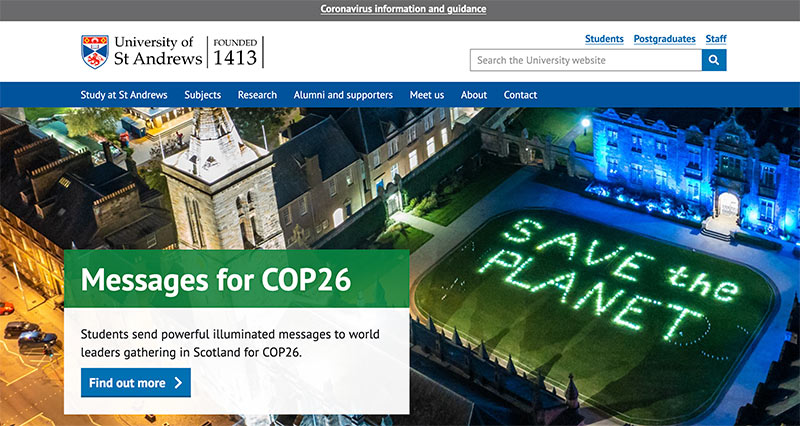Click the search magnifier icon button
The width and height of the screenshot is (800, 426).
pos(714,60)
